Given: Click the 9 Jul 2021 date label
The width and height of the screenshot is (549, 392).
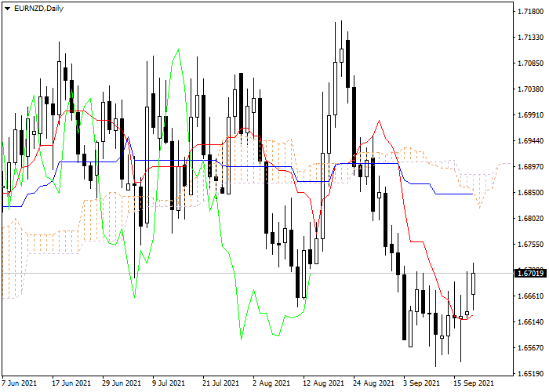Looking at the screenshot, I should pyautogui.click(x=169, y=383).
